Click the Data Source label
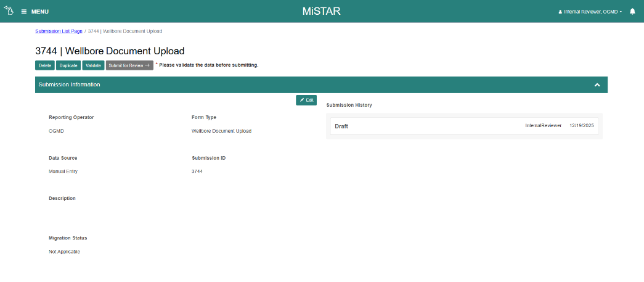Image resolution: width=644 pixels, height=282 pixels. (63, 158)
